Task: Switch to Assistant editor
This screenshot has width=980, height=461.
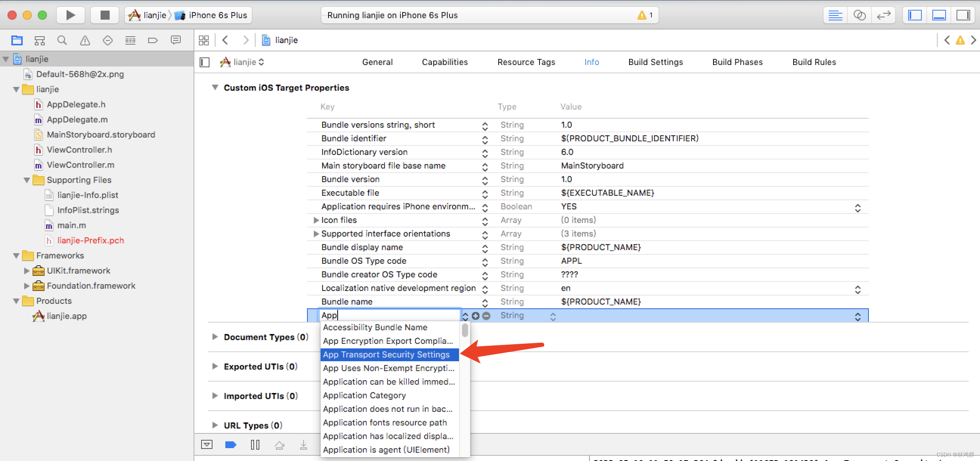Action: [x=859, y=15]
